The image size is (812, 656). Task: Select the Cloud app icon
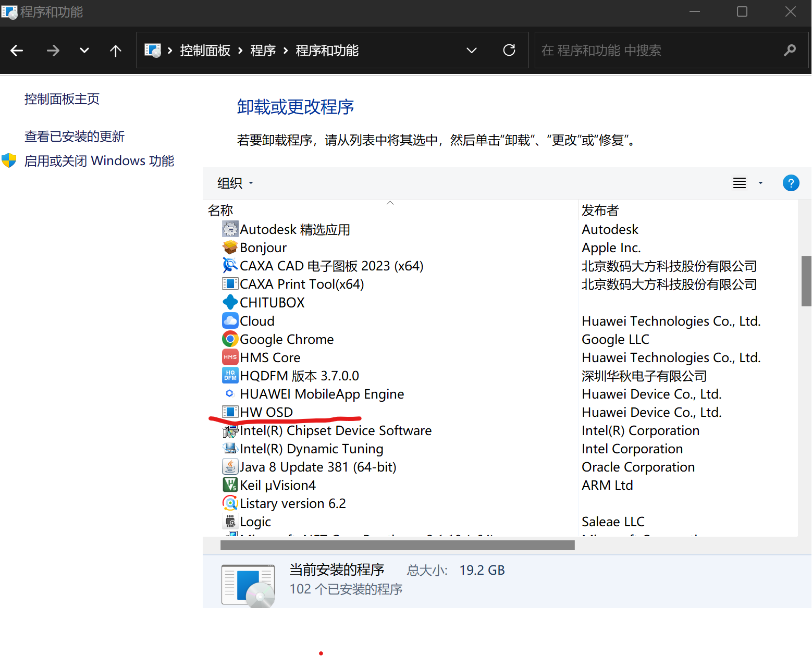[x=230, y=320]
